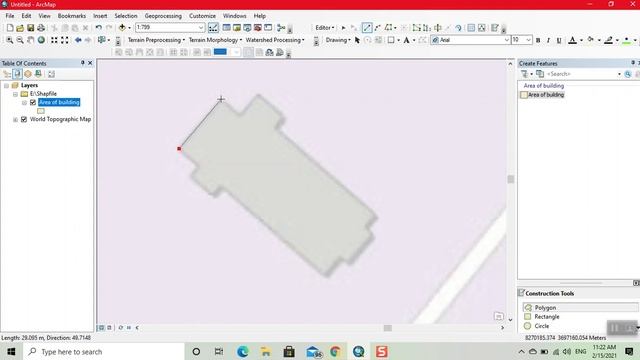Select the Pan hand tool
The height and width of the screenshot is (360, 640).
[31, 40]
